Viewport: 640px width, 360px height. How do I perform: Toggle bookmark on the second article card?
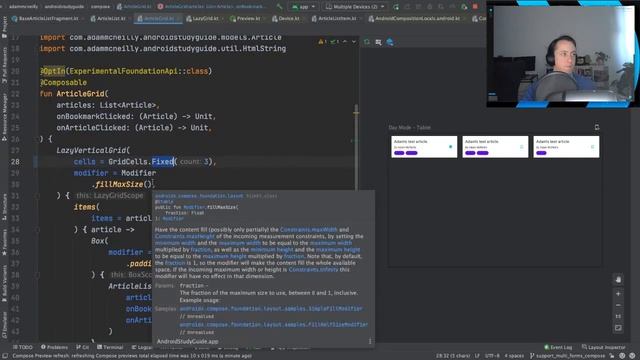pyautogui.click(x=522, y=147)
